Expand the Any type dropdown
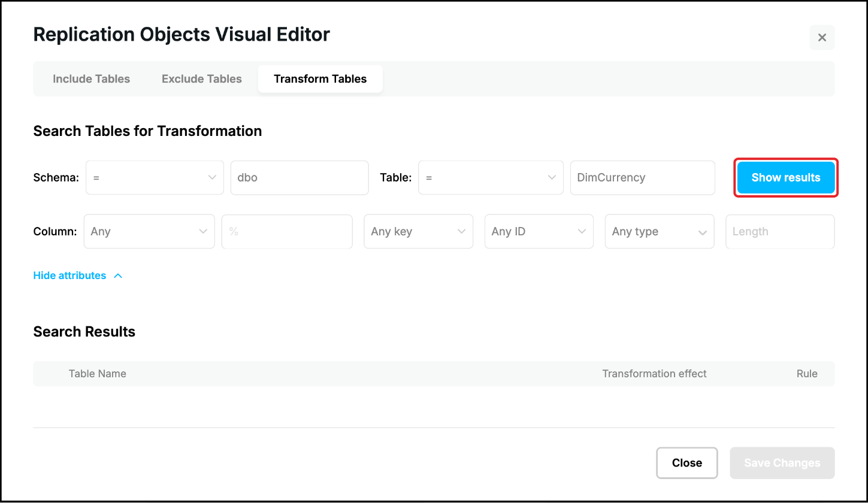 click(x=660, y=232)
